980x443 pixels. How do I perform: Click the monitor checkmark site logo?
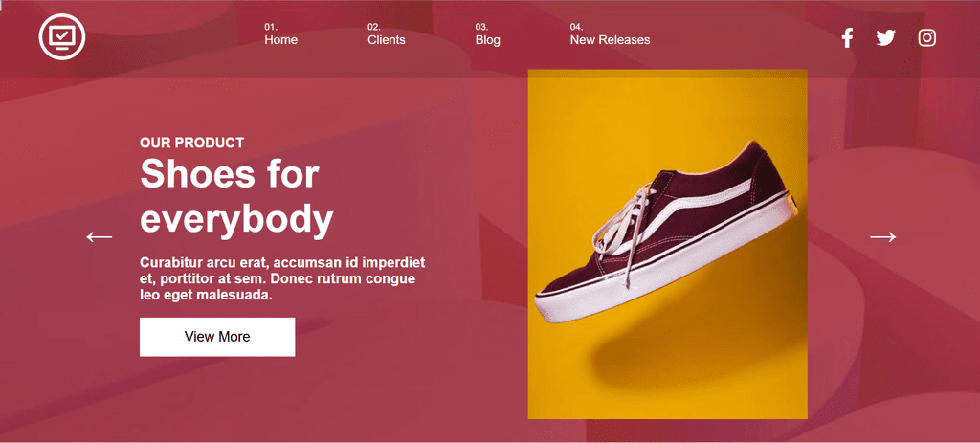(x=62, y=37)
